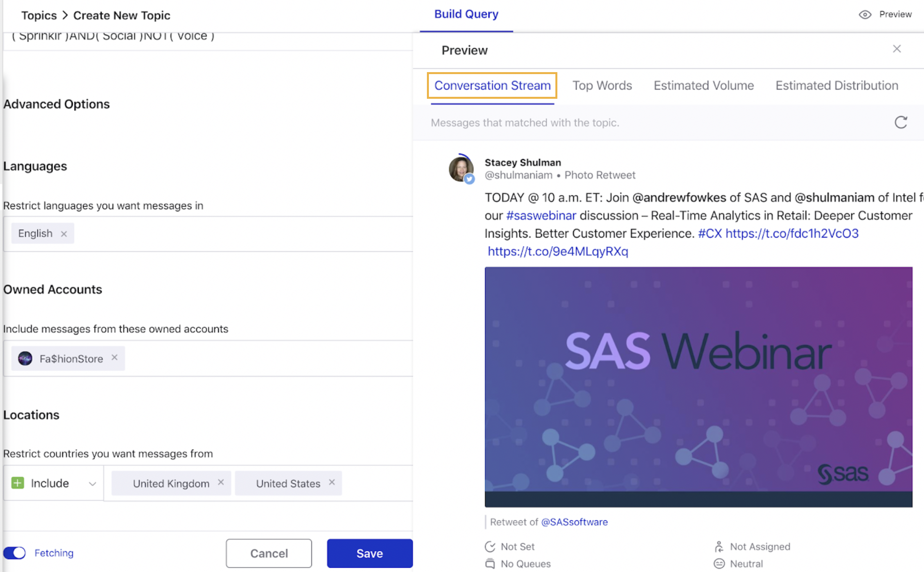The height and width of the screenshot is (572, 924).
Task: Select the Build Query tab
Action: [x=466, y=14]
